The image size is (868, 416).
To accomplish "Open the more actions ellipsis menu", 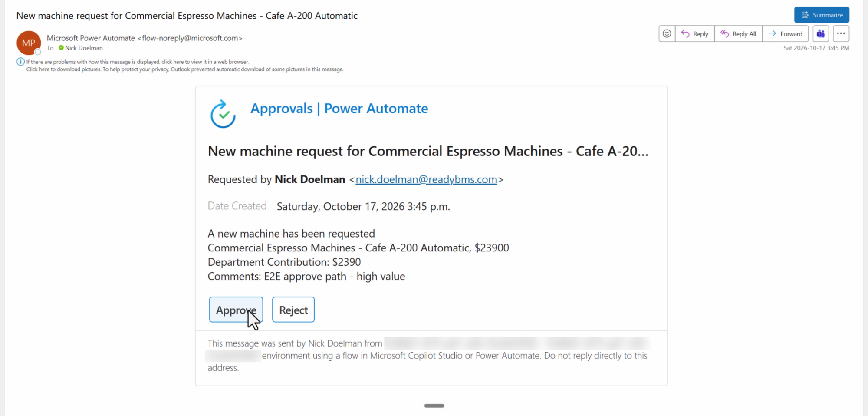I will (x=841, y=33).
